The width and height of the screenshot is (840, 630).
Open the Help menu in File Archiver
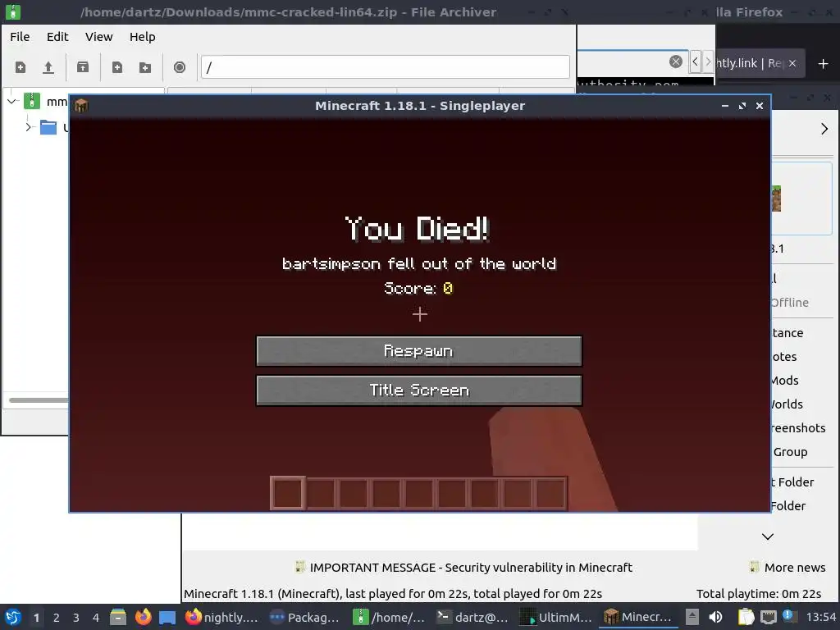pyautogui.click(x=143, y=37)
